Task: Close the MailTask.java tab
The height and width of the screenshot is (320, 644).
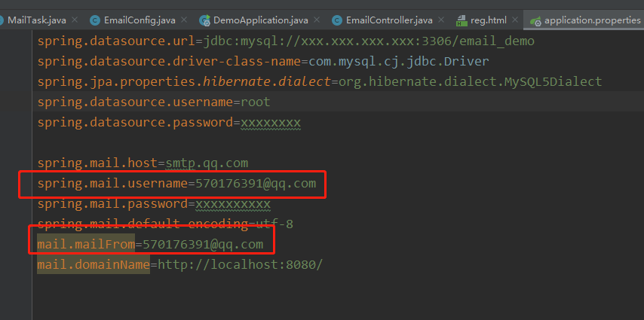Action: 75,20
